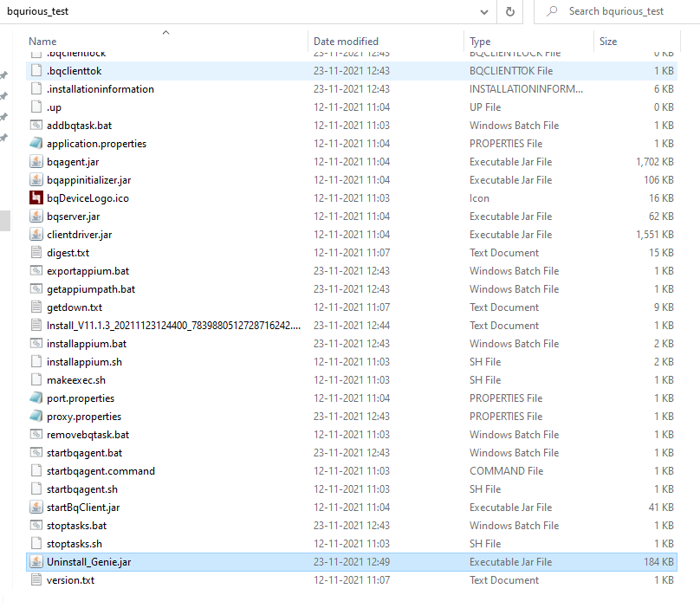Click the 41 KB size of startBqClient.jar
Viewport: 700px width, 608px height.
point(661,508)
